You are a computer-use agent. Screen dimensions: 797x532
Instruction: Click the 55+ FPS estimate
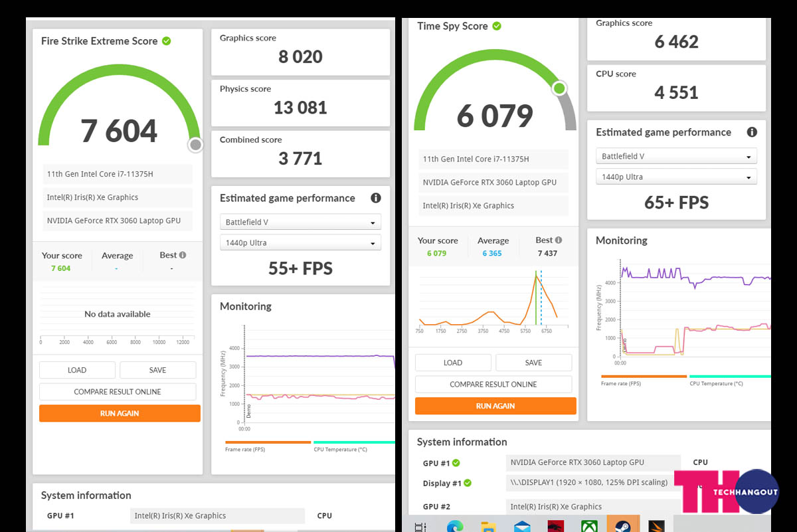tap(300, 268)
